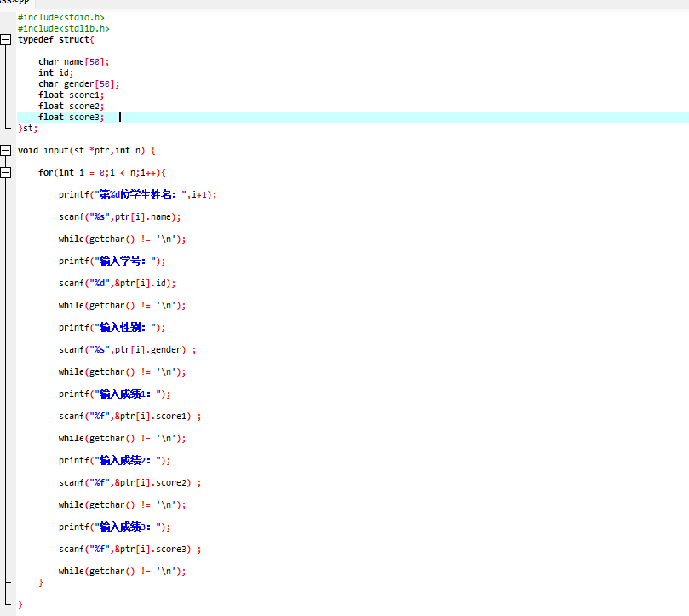Click the printf 第%d位学生姓名 line
689x616 pixels.
tap(137, 195)
